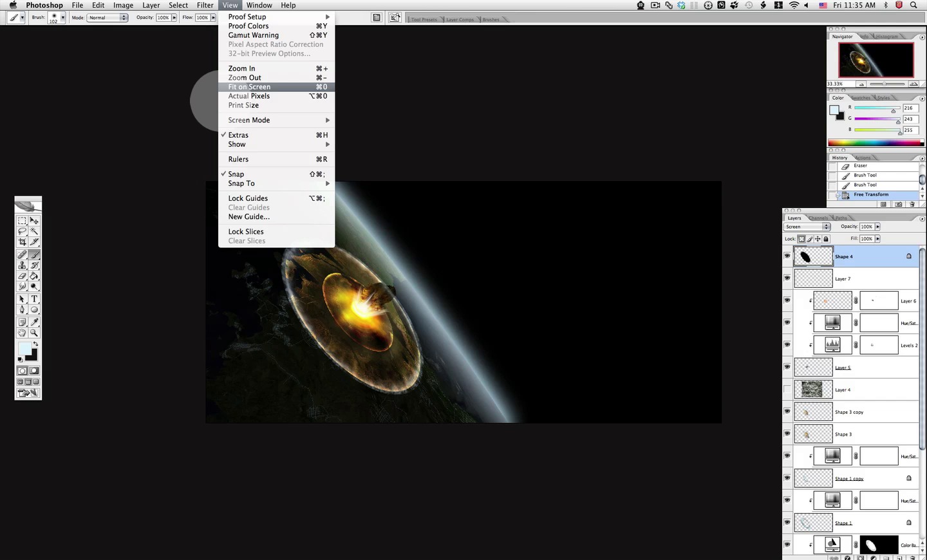Switch to the Swatches tab

click(861, 98)
